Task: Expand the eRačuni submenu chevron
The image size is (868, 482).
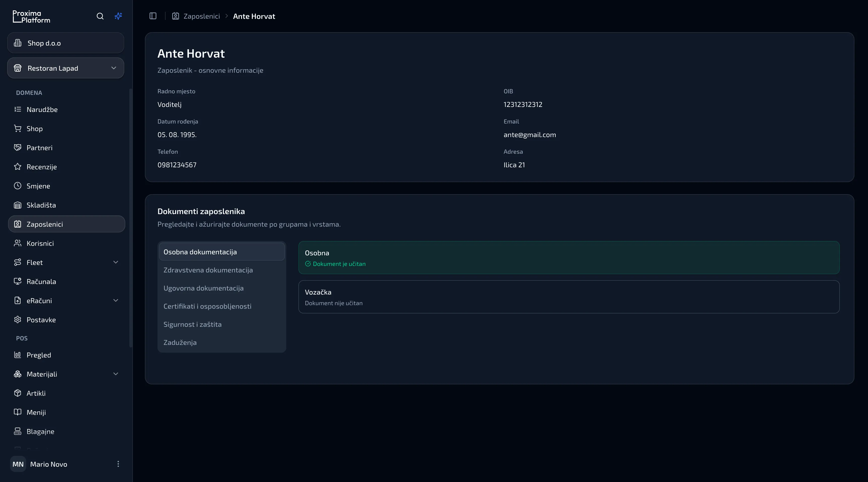Action: tap(115, 300)
